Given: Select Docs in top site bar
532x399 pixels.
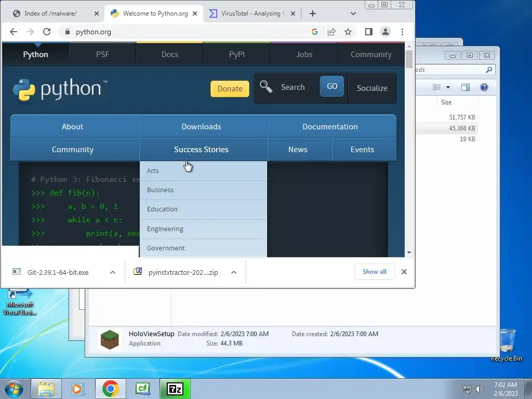Looking at the screenshot, I should [170, 54].
